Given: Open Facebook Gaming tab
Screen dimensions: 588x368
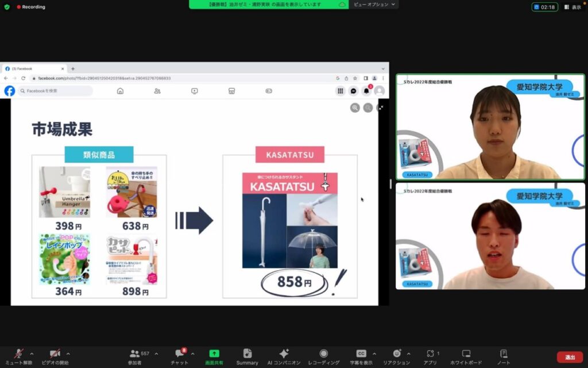Looking at the screenshot, I should point(269,91).
